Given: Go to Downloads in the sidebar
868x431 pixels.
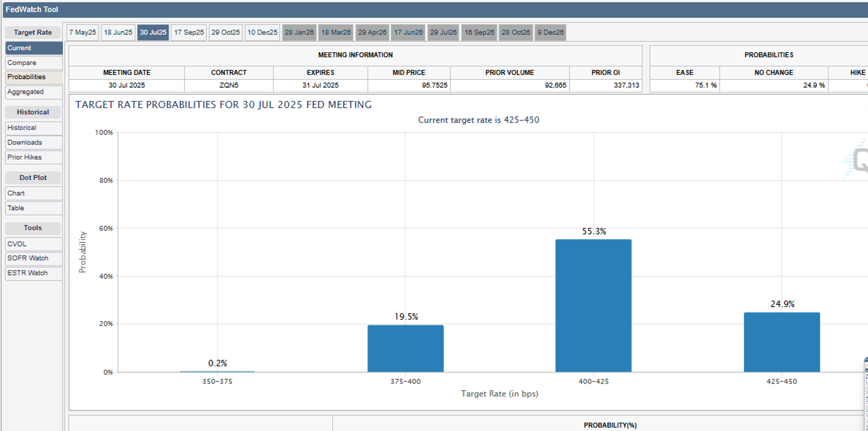Looking at the screenshot, I should click(33, 142).
